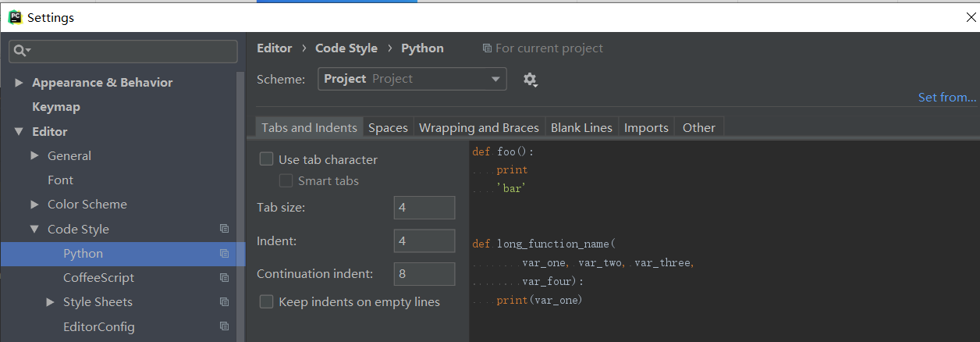Enable the Use tab character checkbox
The image size is (980, 342).
[266, 159]
